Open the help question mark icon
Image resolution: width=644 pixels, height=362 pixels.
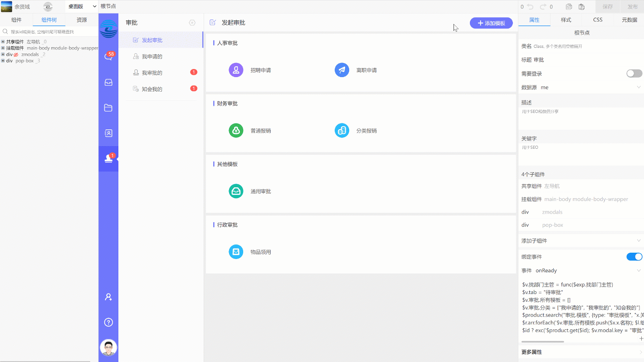coord(108,323)
